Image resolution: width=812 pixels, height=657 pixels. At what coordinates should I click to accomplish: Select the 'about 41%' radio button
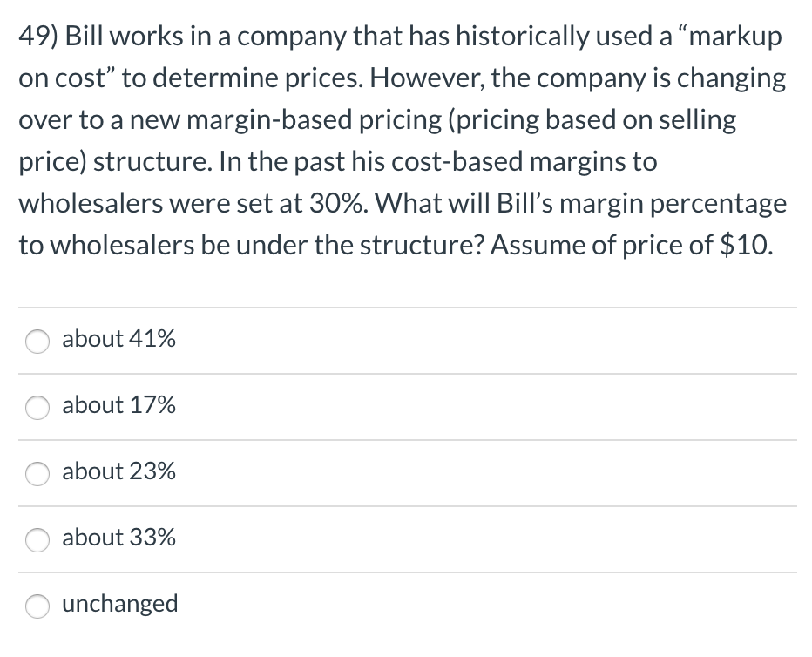[x=37, y=342]
